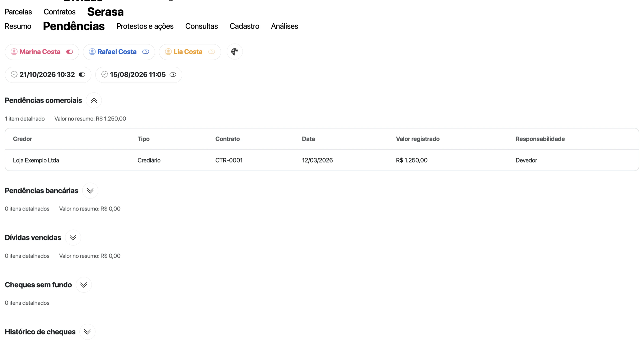Viewport: 644px width, 361px height.
Task: Open the Contratos tab
Action: click(x=60, y=12)
